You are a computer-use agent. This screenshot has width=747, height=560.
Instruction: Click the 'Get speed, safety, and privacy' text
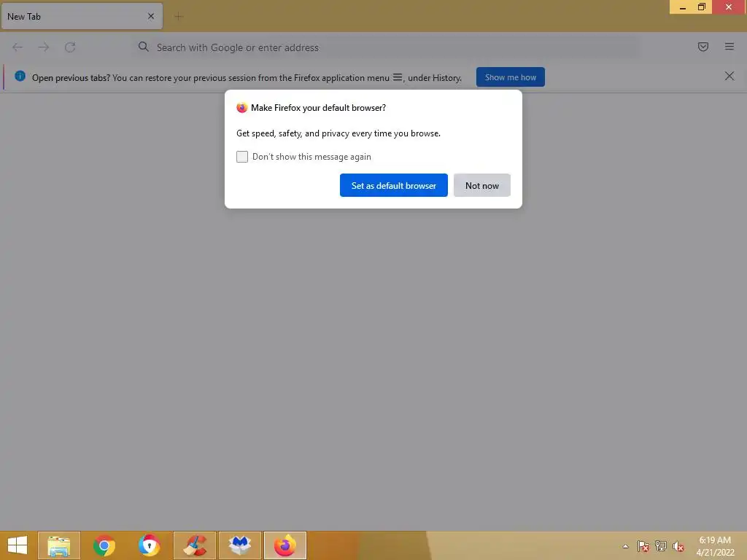[x=338, y=133]
